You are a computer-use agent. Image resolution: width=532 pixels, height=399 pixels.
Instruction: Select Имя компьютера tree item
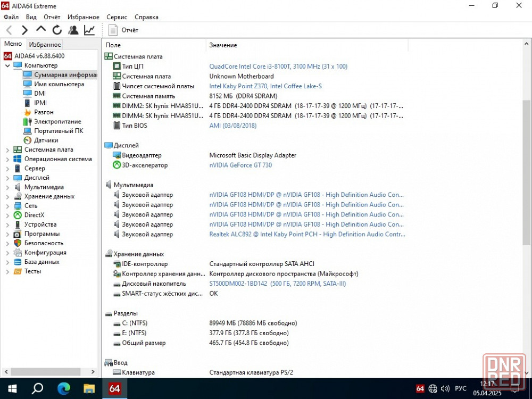point(54,84)
